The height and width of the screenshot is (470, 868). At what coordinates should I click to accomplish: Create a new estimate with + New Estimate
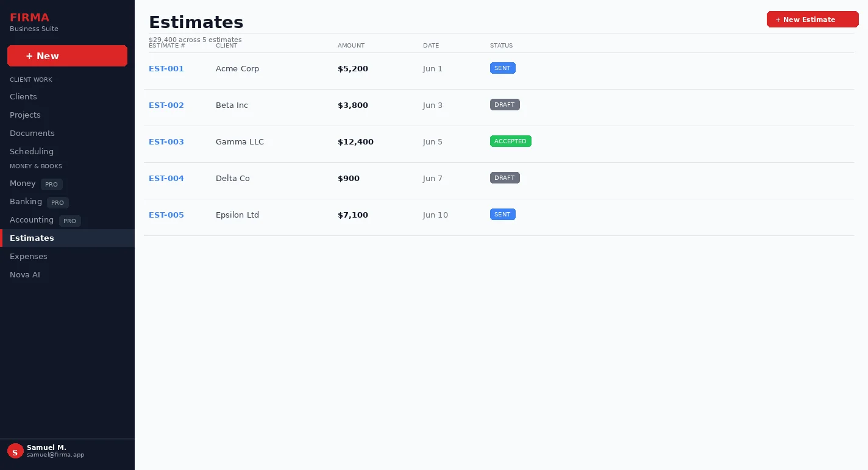[x=813, y=20]
